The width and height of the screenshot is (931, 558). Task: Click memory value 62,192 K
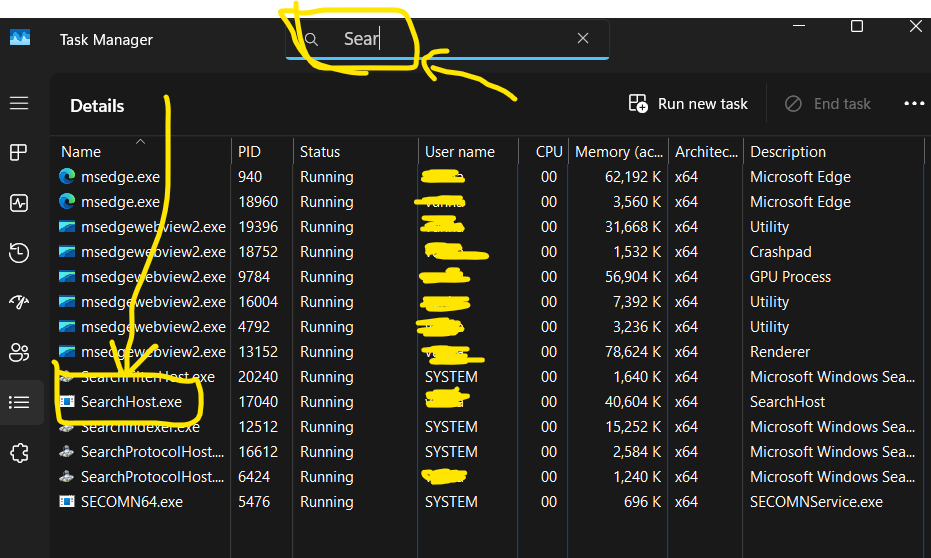(633, 177)
